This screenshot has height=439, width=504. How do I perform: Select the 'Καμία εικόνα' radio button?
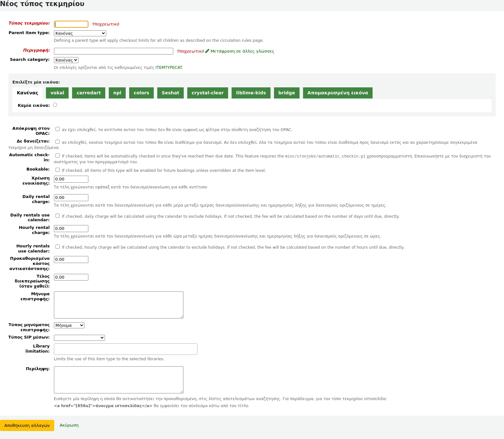pos(55,105)
